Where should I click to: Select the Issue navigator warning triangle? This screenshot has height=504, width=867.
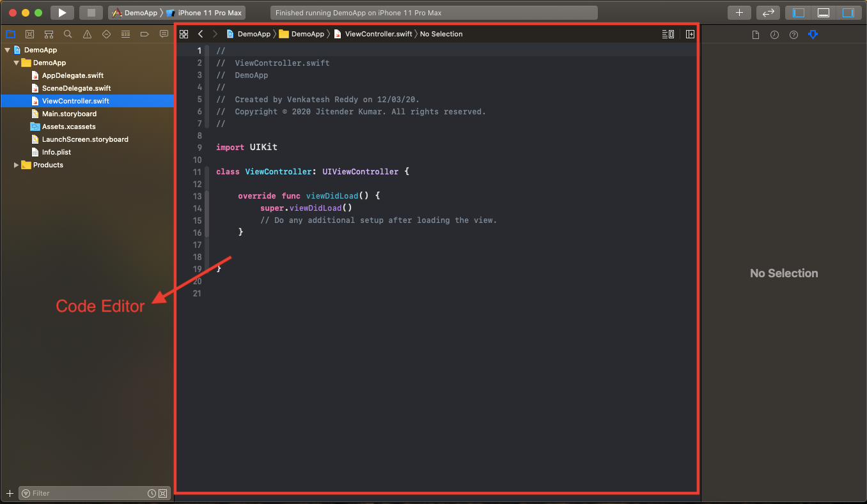(x=87, y=34)
